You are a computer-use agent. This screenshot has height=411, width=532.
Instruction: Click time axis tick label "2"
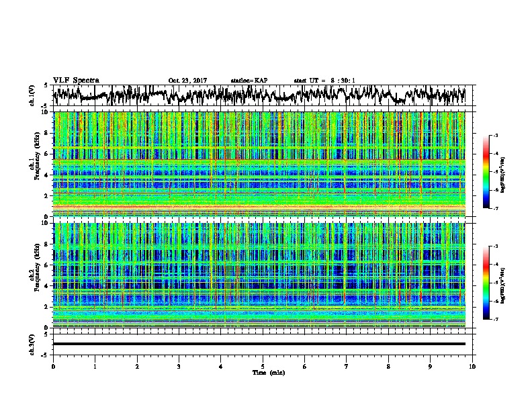pos(137,367)
